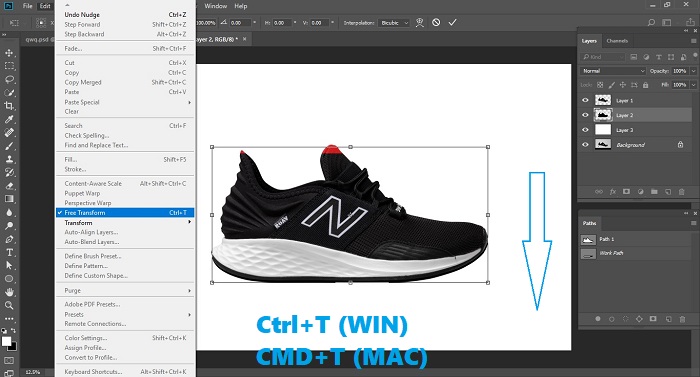Toggle lock image pixels brush icon
The width and height of the screenshot is (700, 377).
click(612, 85)
